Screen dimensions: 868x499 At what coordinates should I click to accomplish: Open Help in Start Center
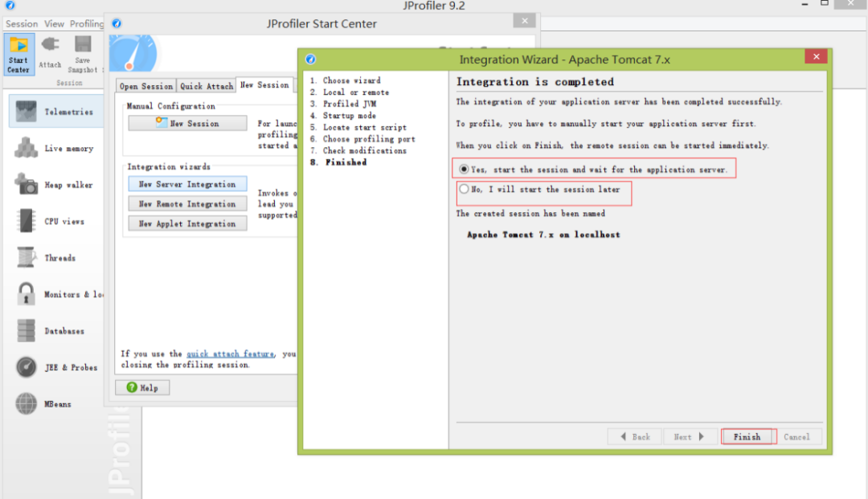[x=142, y=388]
